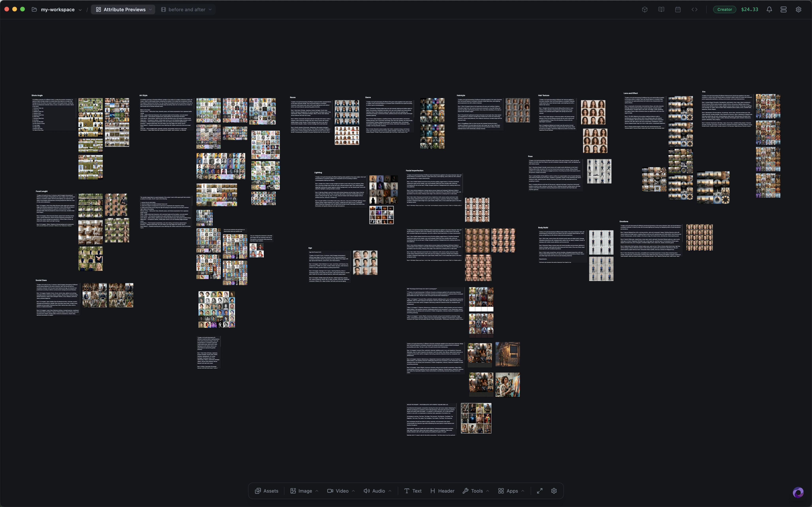Open the code brackets icon
The image size is (812, 507).
tap(694, 9)
